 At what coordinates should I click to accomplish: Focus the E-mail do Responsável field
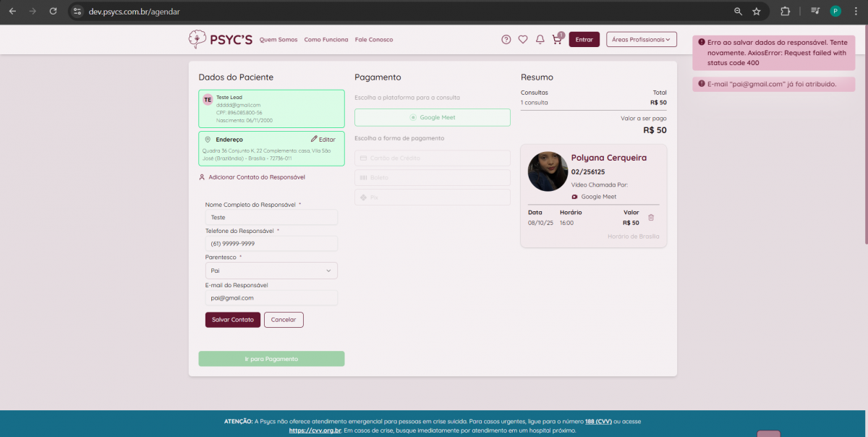(271, 298)
